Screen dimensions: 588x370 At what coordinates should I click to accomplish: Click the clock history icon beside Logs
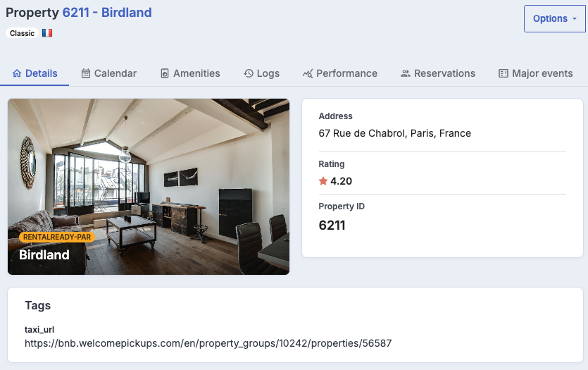pyautogui.click(x=249, y=73)
